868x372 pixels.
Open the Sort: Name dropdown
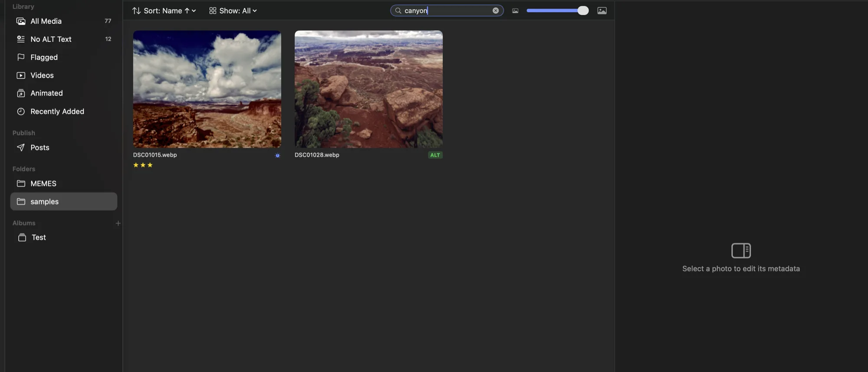[164, 10]
